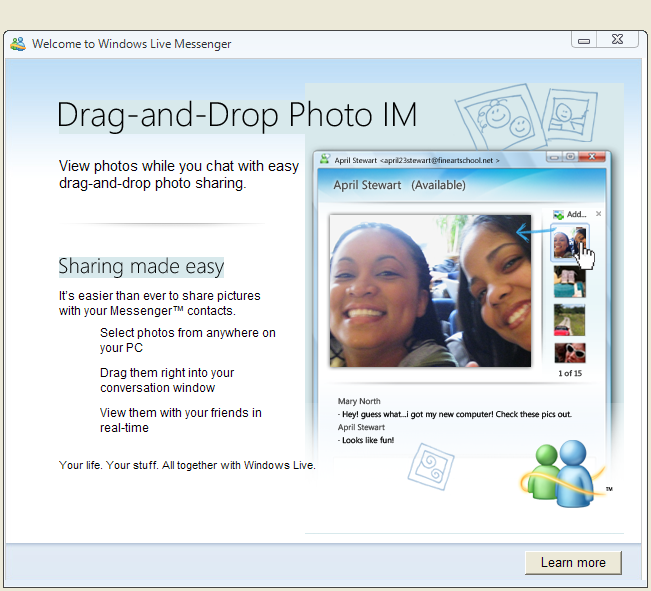The width and height of the screenshot is (651, 591).
Task: Select the first selfie thumbnail in strip
Action: (569, 242)
